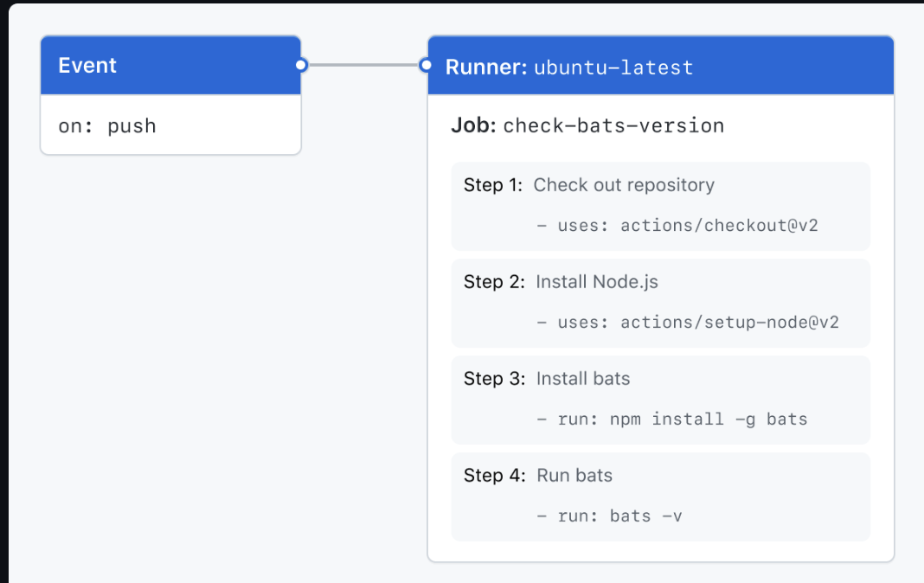Click the Step 3 Install bats block

click(660, 399)
